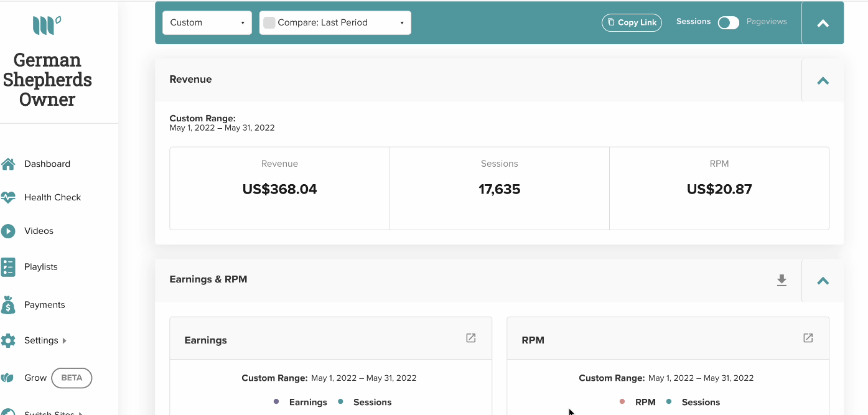Image resolution: width=868 pixels, height=415 pixels.
Task: Click the Revenue section heading
Action: tap(190, 80)
